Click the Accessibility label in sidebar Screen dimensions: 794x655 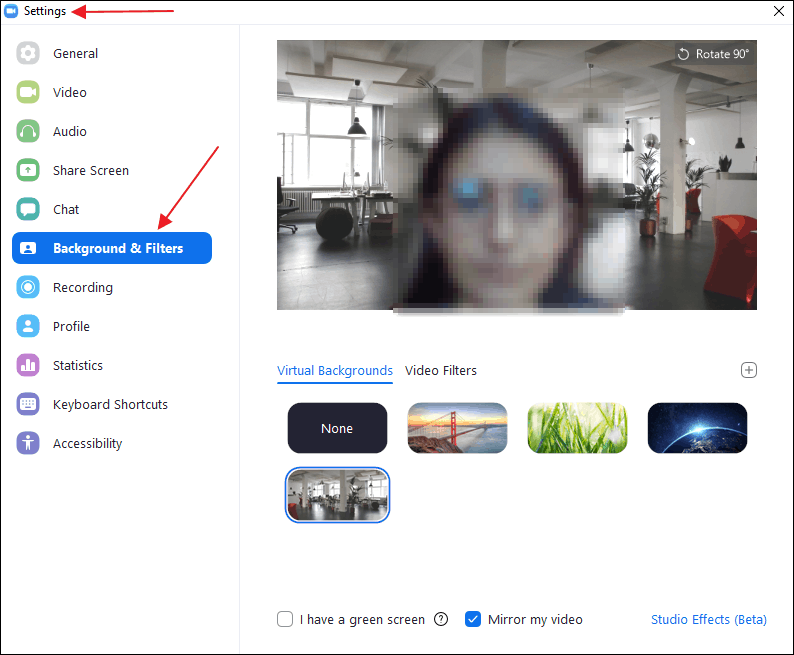click(88, 443)
